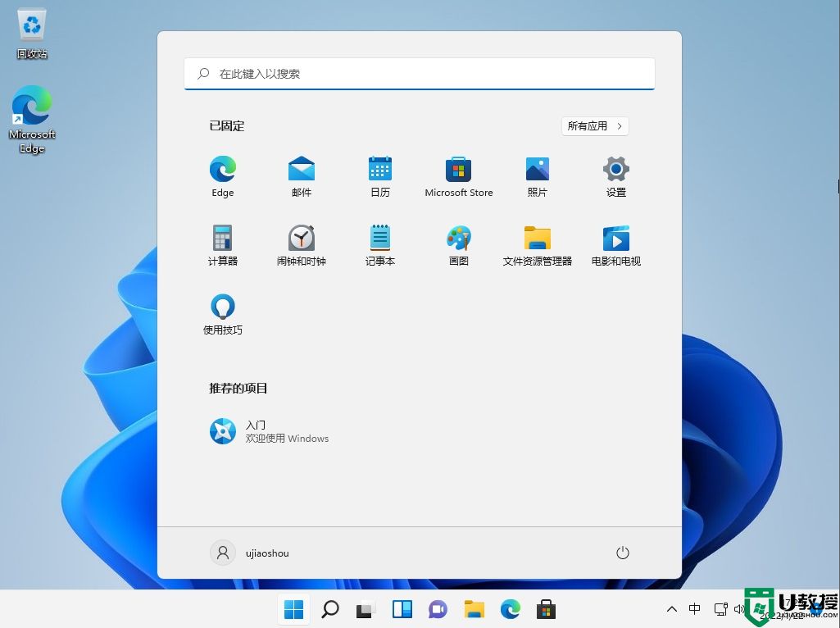
Task: Open the 照片 (Photos) app
Action: click(537, 175)
